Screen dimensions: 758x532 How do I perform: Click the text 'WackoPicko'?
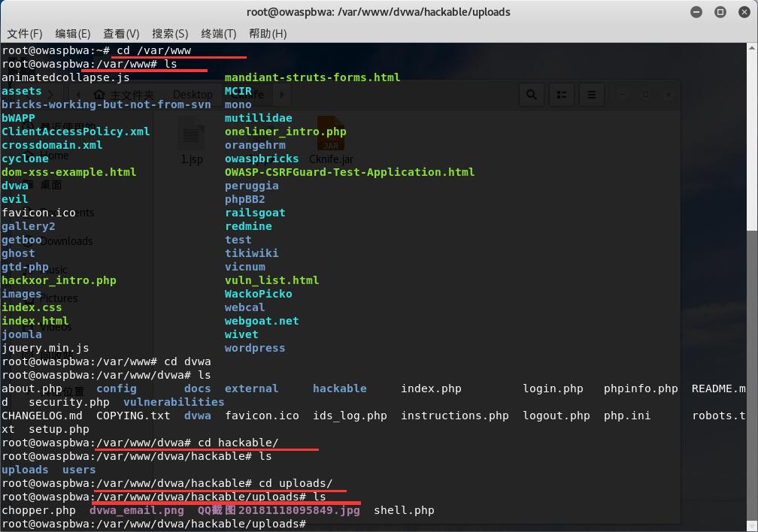(258, 294)
